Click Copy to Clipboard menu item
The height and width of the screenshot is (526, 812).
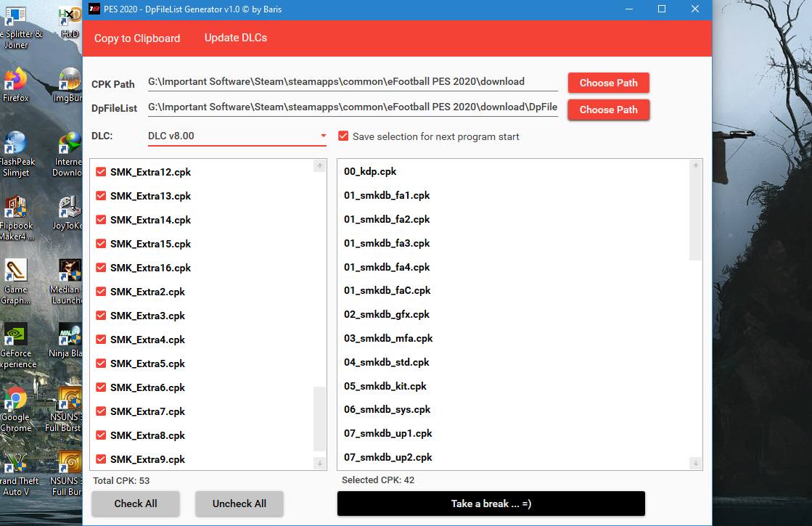pyautogui.click(x=137, y=38)
